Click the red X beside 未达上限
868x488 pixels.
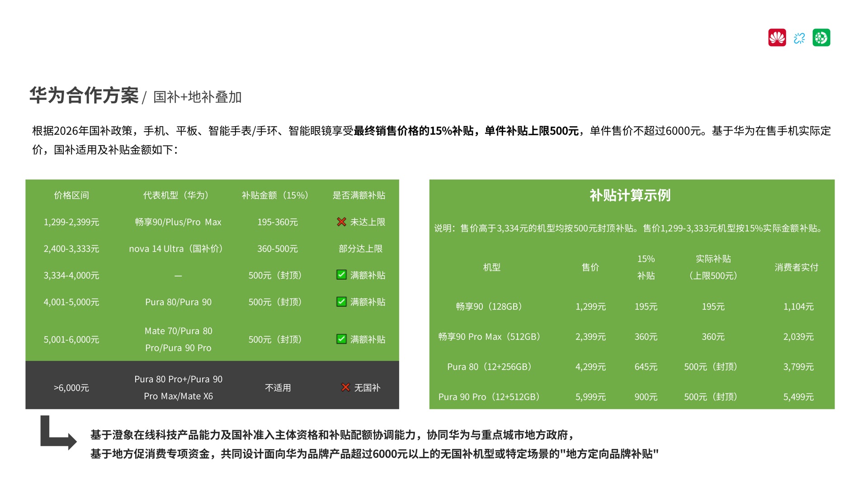[x=341, y=222]
